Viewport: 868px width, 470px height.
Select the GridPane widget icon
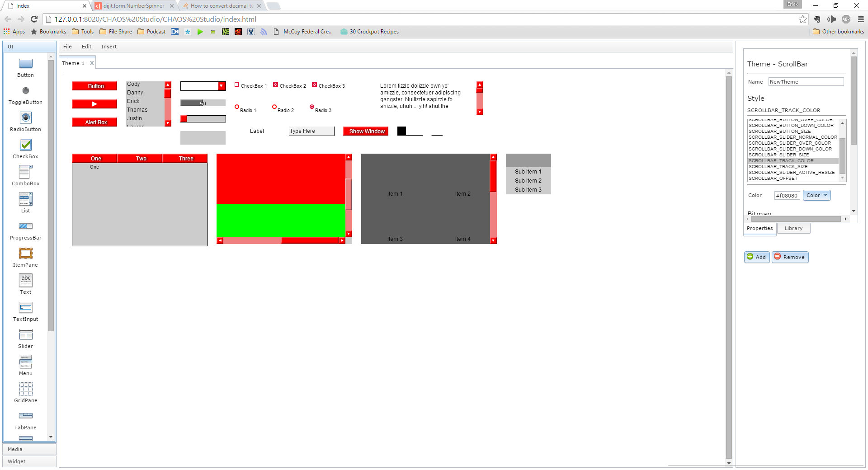(25, 389)
